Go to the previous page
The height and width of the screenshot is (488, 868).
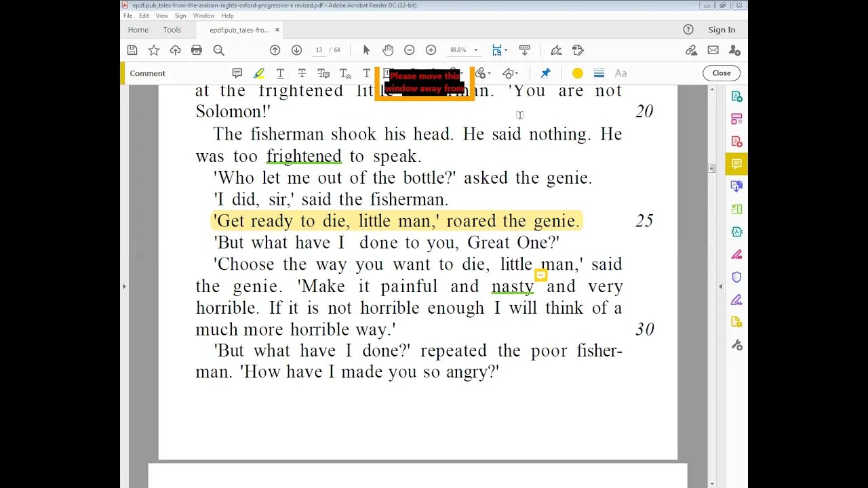tap(275, 50)
